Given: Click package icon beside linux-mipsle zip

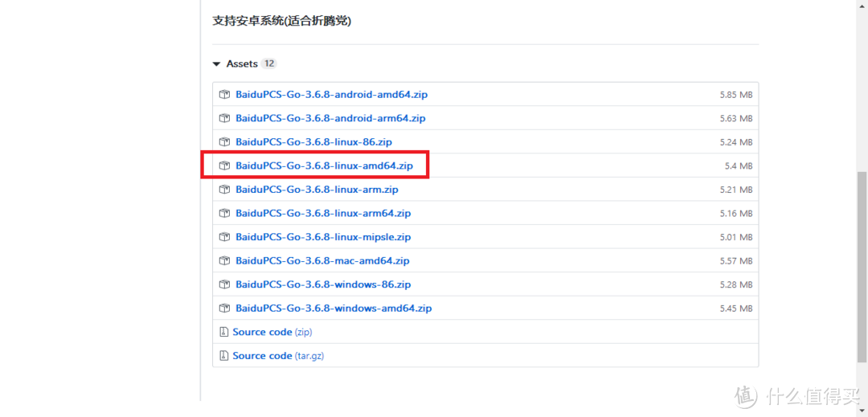Looking at the screenshot, I should pyautogui.click(x=225, y=237).
